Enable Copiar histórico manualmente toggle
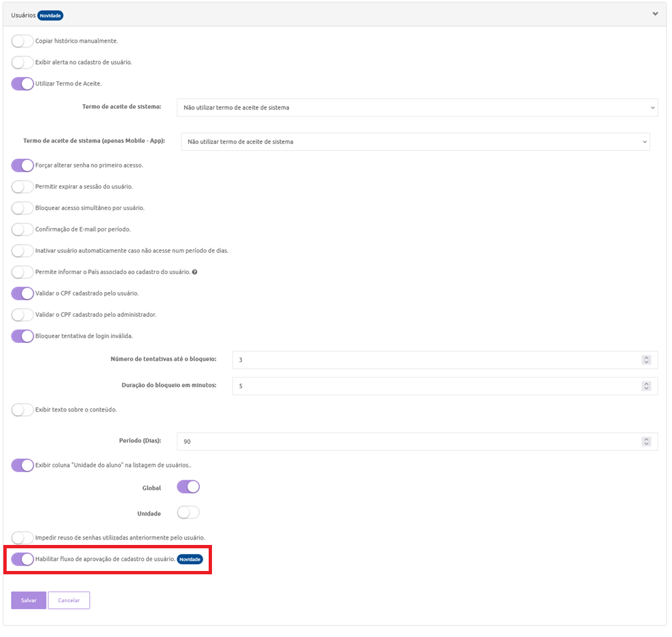 click(x=23, y=41)
